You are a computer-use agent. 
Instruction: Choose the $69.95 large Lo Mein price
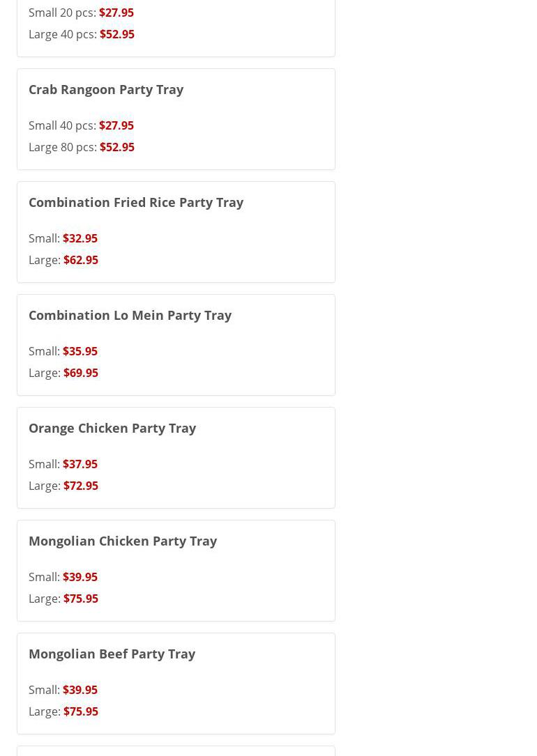(x=81, y=373)
